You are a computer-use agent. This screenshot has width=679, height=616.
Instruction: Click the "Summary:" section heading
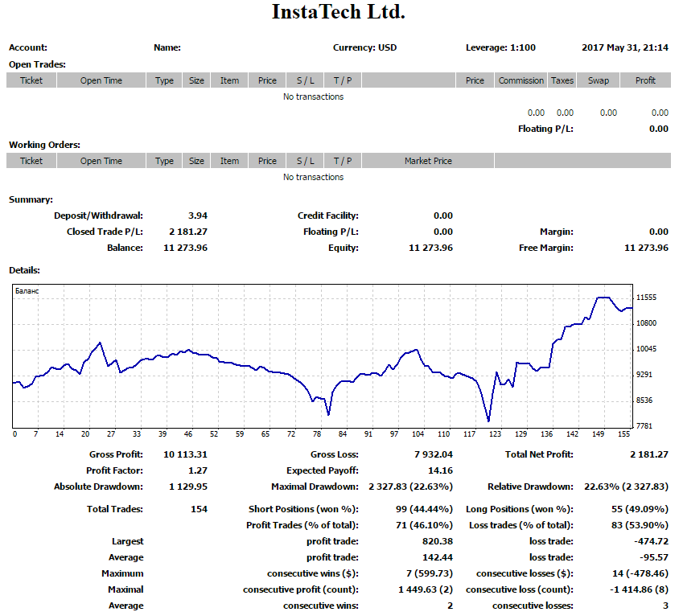pos(31,199)
